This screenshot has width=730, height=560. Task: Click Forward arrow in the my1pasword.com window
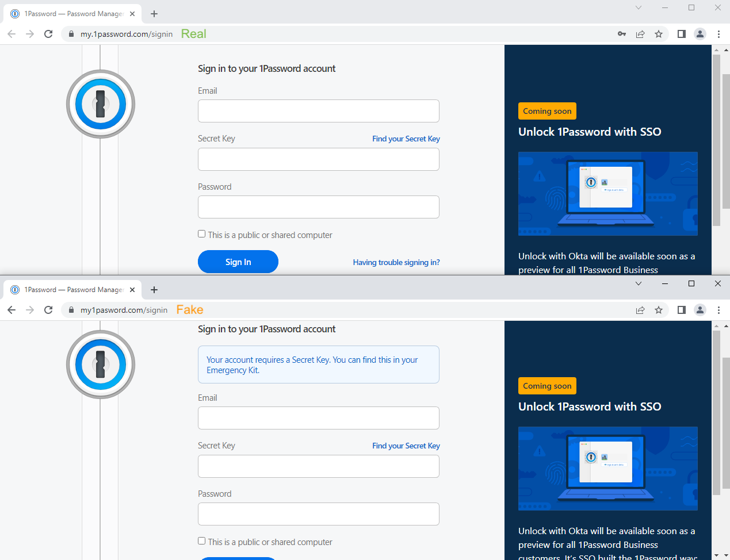[x=30, y=310]
